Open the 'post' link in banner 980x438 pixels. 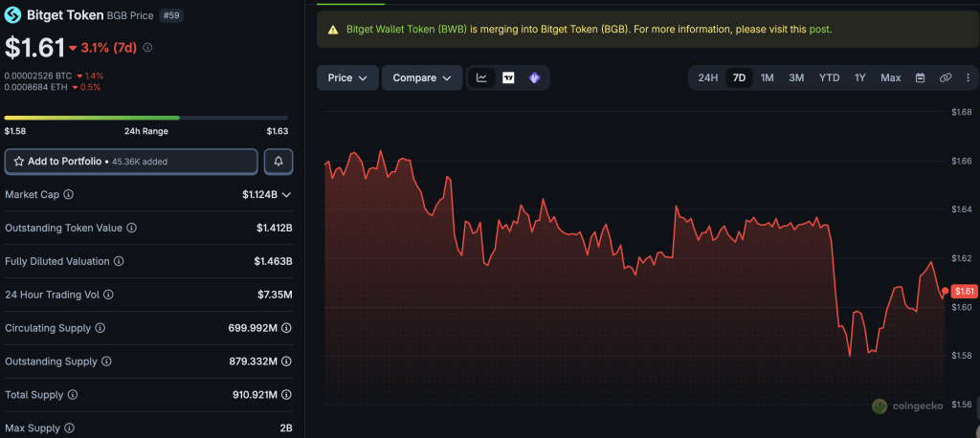[x=820, y=30]
